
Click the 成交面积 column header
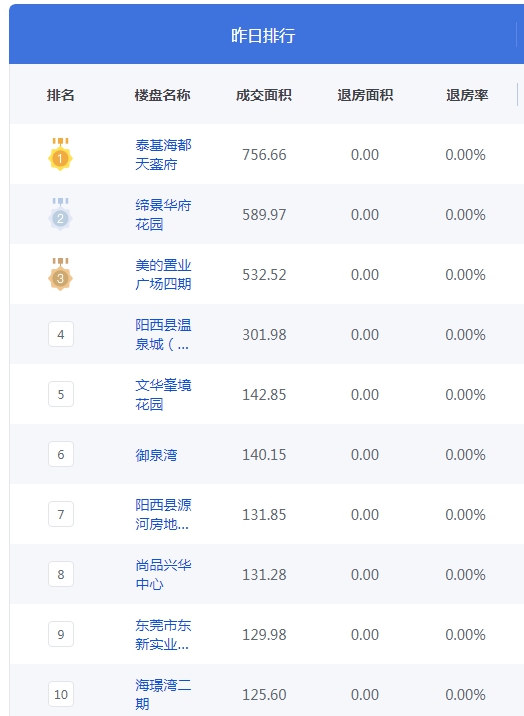pyautogui.click(x=263, y=95)
